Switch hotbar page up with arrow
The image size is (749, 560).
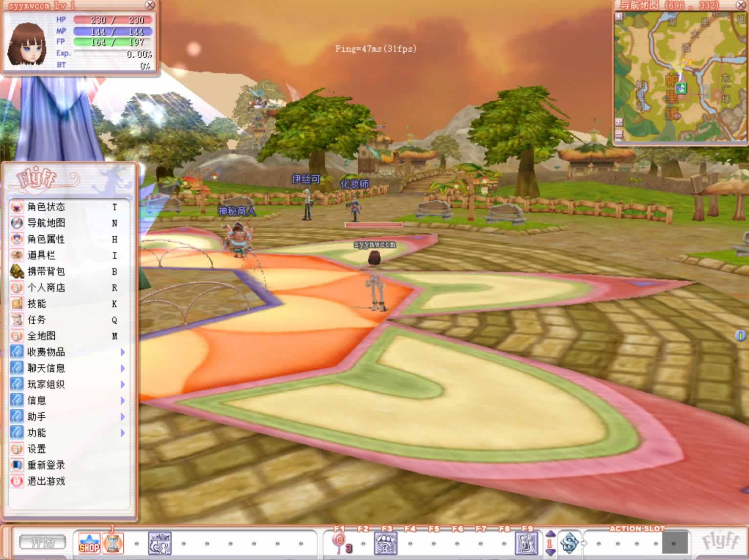point(550,534)
